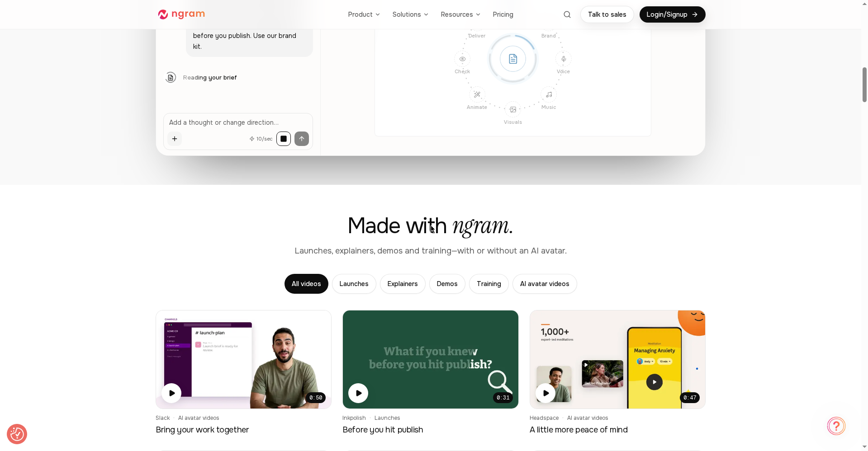Select the Music note icon in wheel
Viewport: 868px width, 451px height.
(549, 94)
